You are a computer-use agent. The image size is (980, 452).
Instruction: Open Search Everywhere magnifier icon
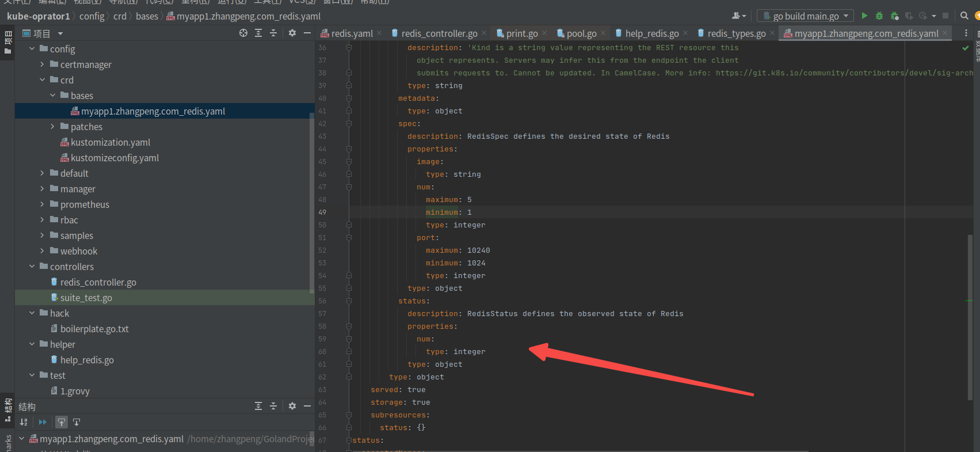(x=964, y=16)
